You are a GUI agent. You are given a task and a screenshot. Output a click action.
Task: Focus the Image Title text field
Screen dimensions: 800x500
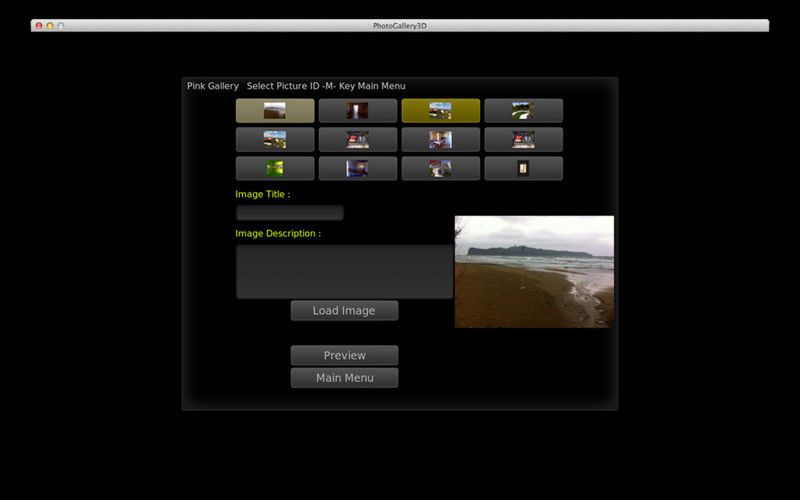click(290, 213)
